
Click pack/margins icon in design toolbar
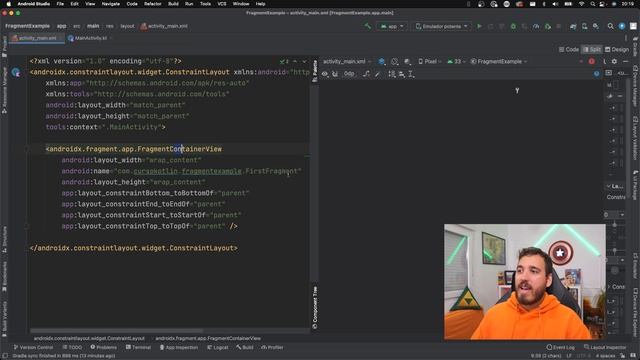392,74
